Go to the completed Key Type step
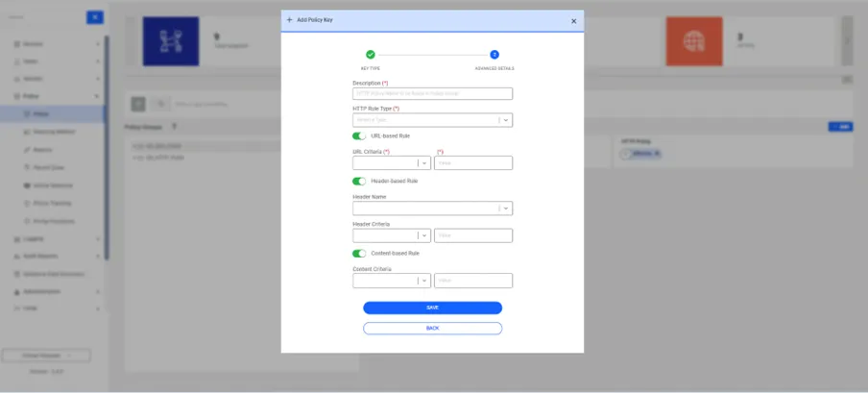Screen dimensions: 868x393 (371, 55)
